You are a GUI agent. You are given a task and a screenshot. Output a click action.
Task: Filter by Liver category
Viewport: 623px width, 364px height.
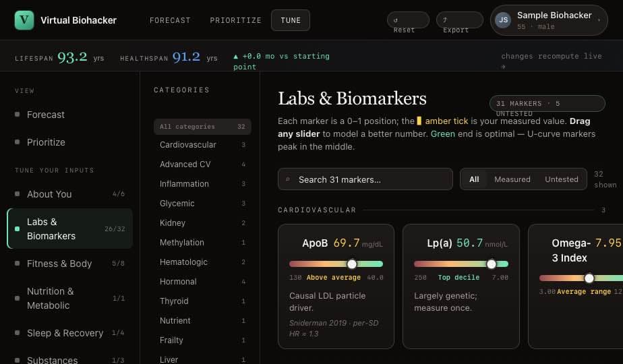tap(202, 359)
